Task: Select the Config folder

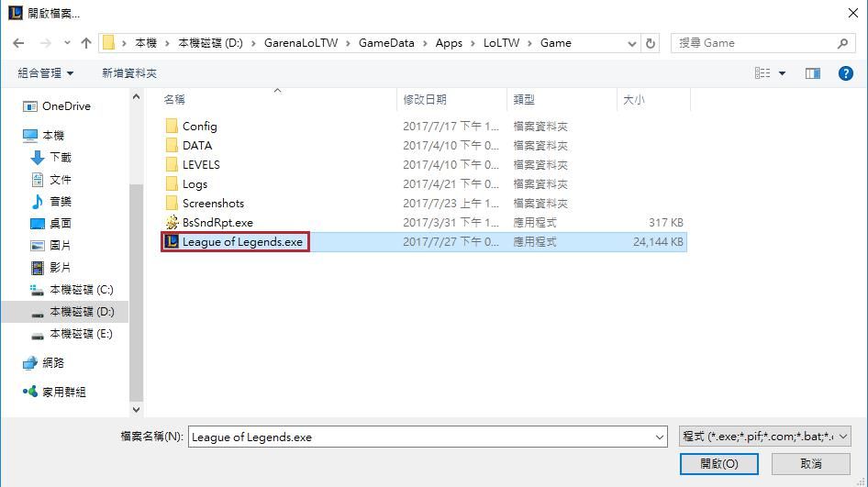Action: point(200,127)
